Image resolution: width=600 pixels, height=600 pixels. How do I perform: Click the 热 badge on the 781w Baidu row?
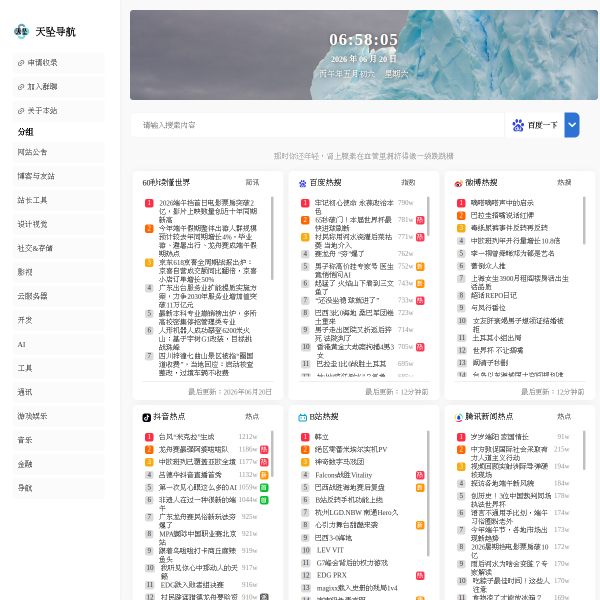pos(420,220)
